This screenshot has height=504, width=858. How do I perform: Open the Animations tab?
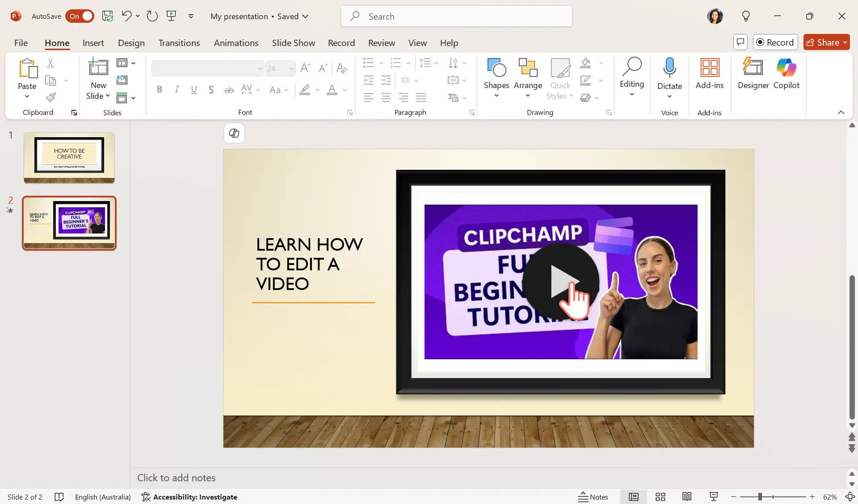tap(236, 43)
